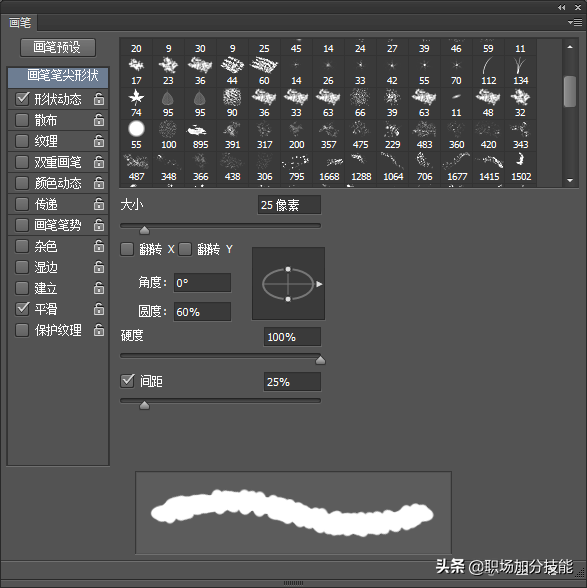Adjust the 大小 size slider handle
This screenshot has height=588, width=587.
pyautogui.click(x=144, y=230)
